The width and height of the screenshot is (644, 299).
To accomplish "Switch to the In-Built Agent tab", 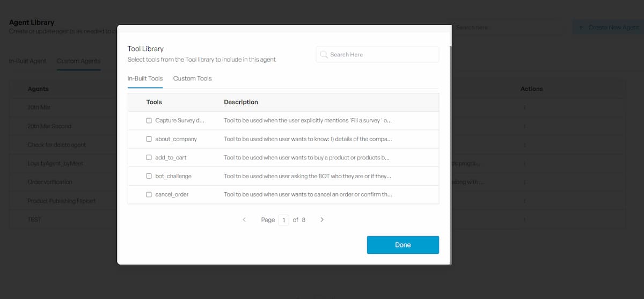I will coord(28,61).
